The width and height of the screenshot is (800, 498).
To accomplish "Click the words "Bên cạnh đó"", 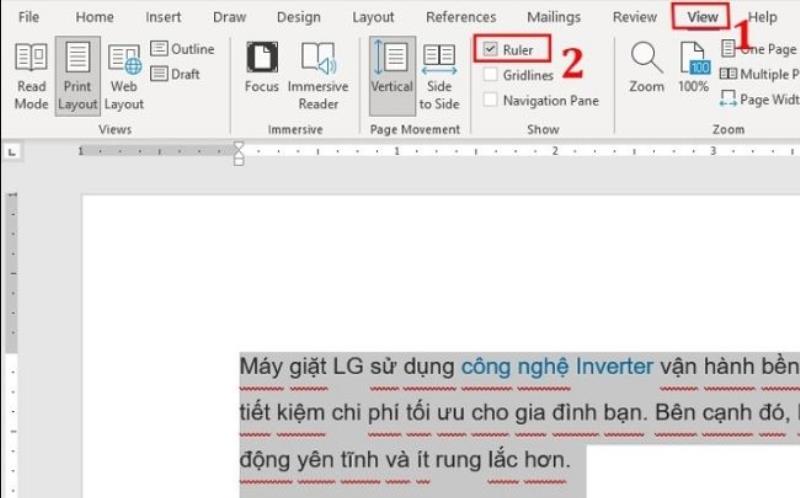I will (x=720, y=413).
